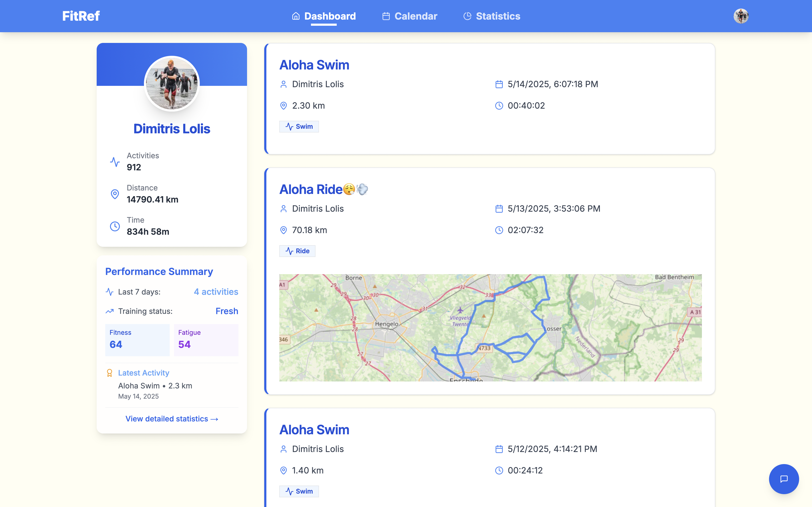This screenshot has width=812, height=507.
Task: Click the Aloha Ride route map
Action: coord(490,328)
